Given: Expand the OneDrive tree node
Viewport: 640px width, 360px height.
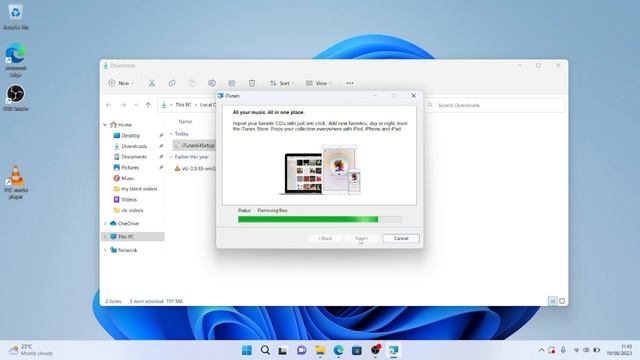Looking at the screenshot, I should [105, 224].
